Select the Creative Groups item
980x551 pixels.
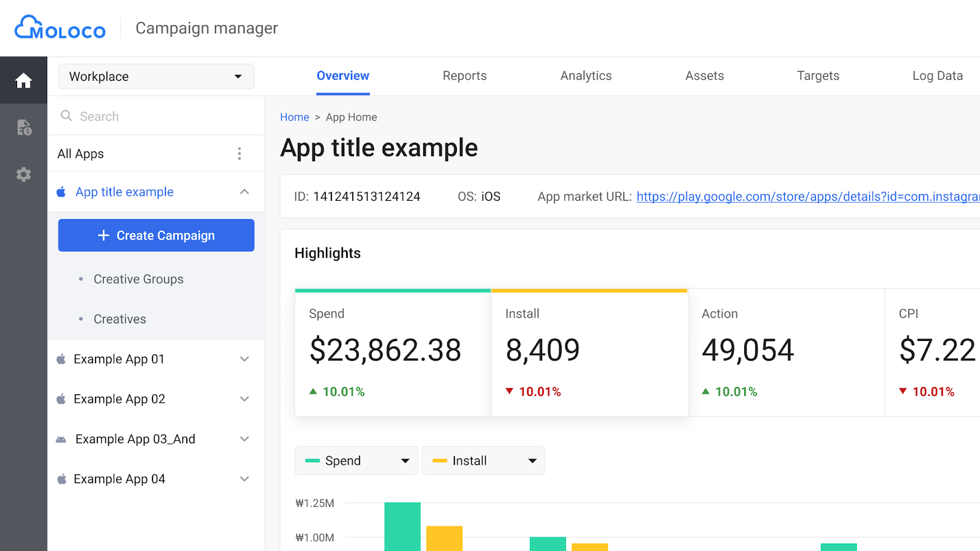(x=138, y=279)
